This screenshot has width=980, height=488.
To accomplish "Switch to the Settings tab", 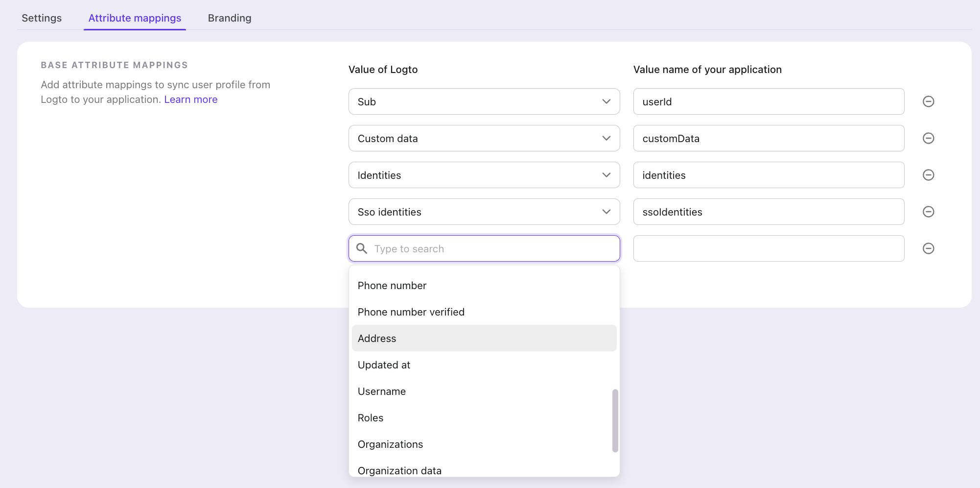I will click(42, 18).
